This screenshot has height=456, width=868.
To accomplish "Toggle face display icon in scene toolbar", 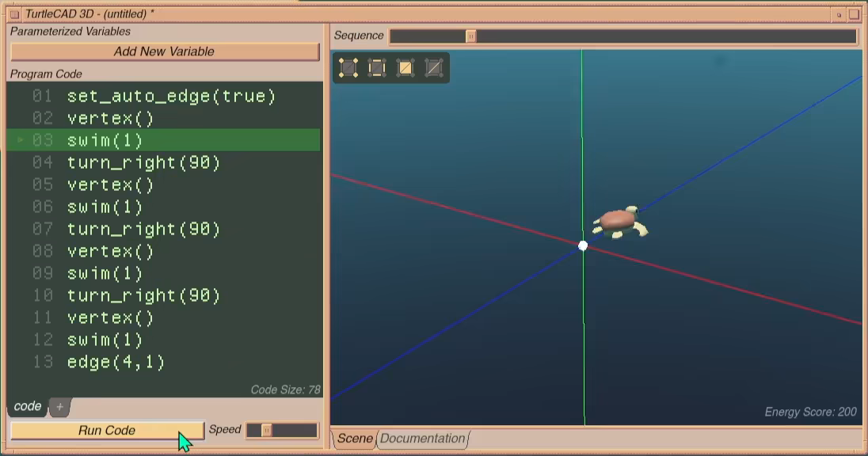I will click(405, 68).
